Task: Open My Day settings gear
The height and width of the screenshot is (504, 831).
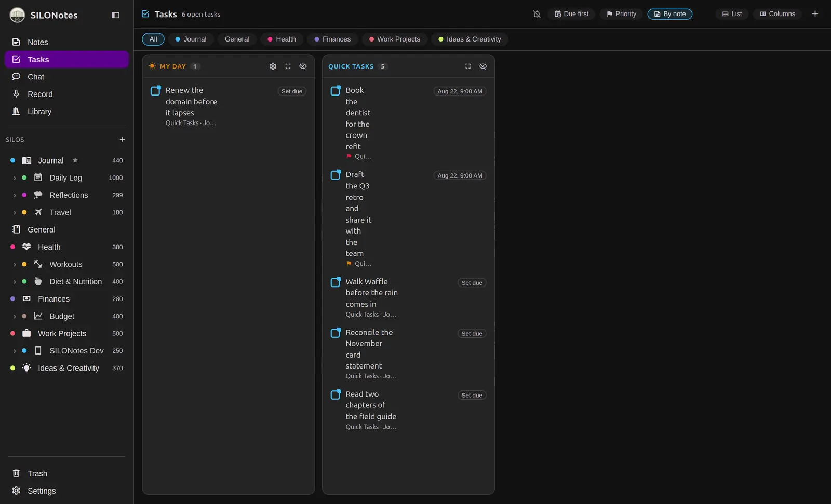Action: pos(273,66)
